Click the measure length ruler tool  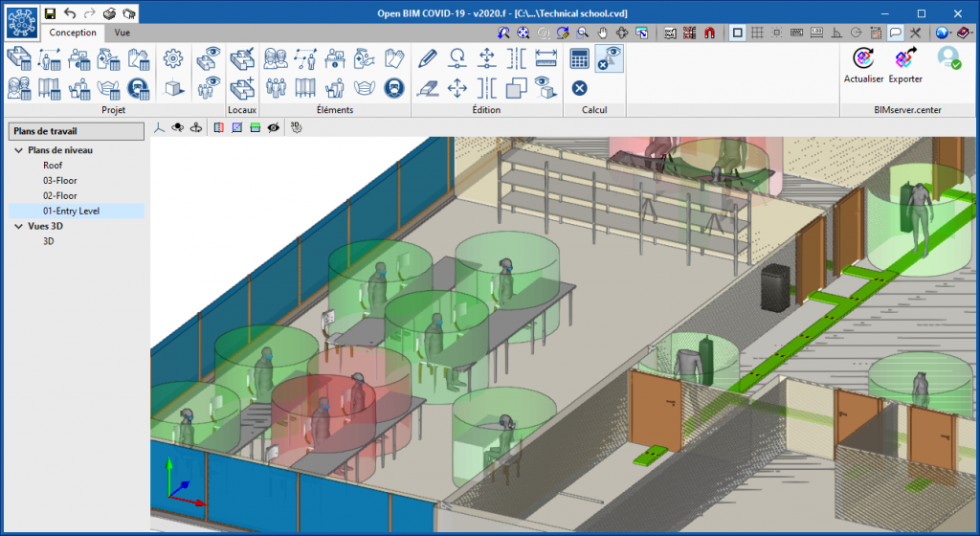[x=546, y=58]
